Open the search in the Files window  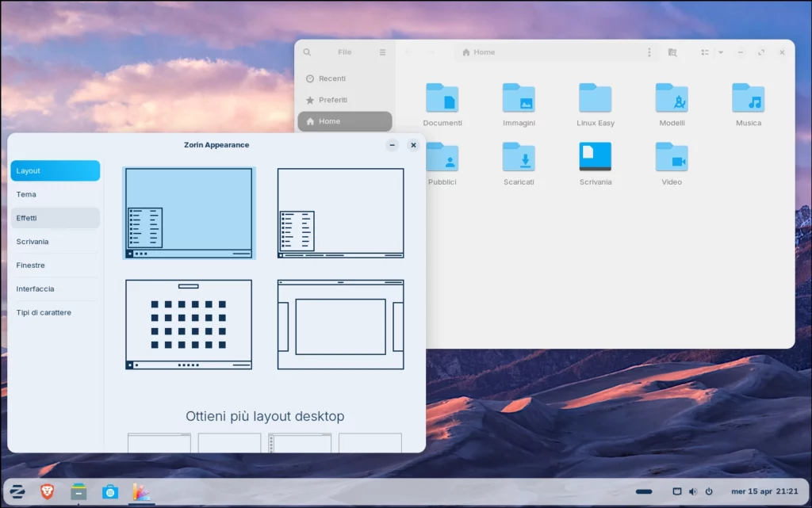click(x=307, y=52)
